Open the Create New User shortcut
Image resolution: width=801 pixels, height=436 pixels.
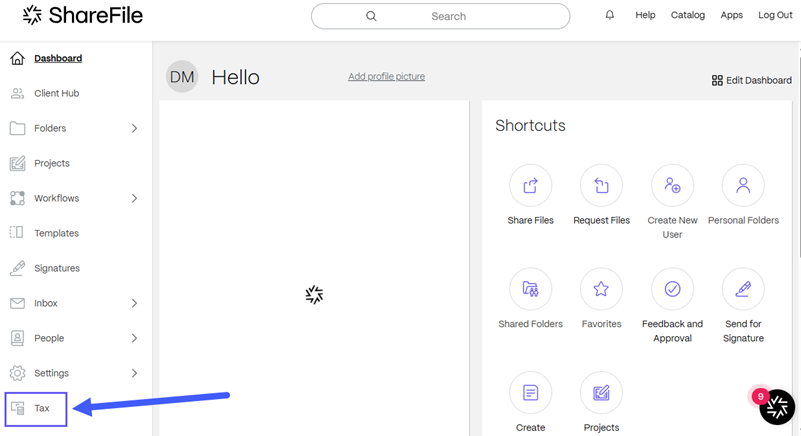coord(672,186)
